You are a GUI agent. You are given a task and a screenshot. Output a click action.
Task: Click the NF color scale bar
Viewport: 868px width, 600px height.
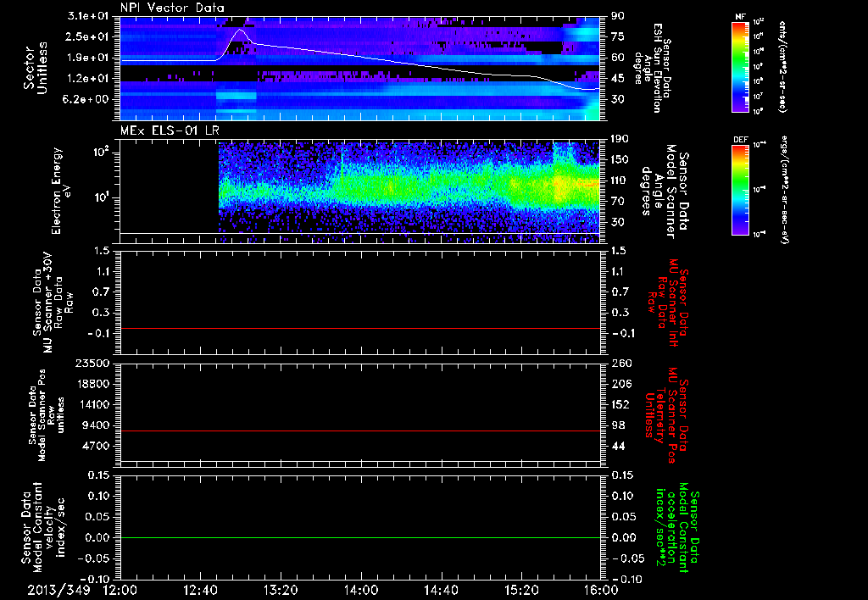741,66
